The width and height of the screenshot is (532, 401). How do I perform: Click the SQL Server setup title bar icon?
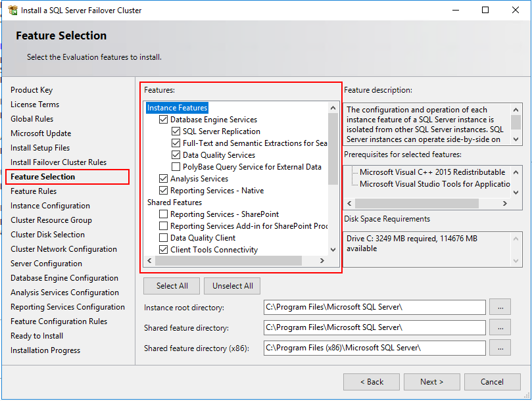tap(12, 11)
